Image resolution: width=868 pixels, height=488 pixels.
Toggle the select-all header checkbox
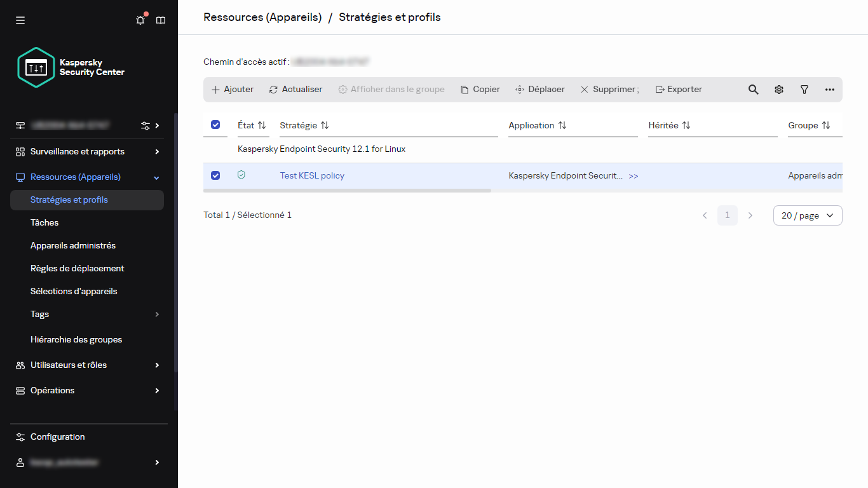(x=215, y=125)
